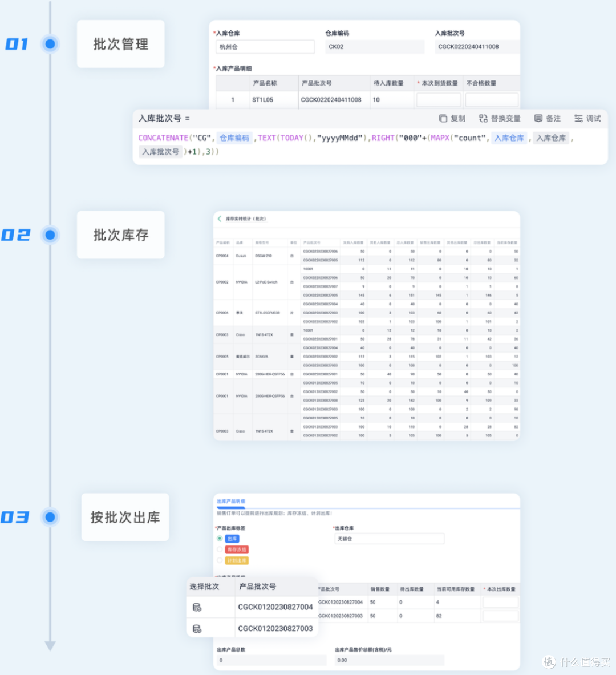Click the CP0005 product code cell
The height and width of the screenshot is (675, 616).
coord(222,357)
